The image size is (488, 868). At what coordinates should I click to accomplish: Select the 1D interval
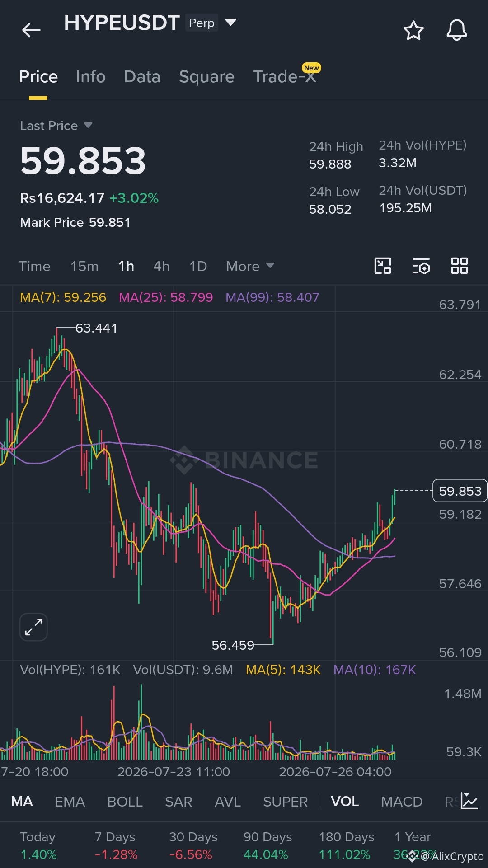[x=198, y=266]
